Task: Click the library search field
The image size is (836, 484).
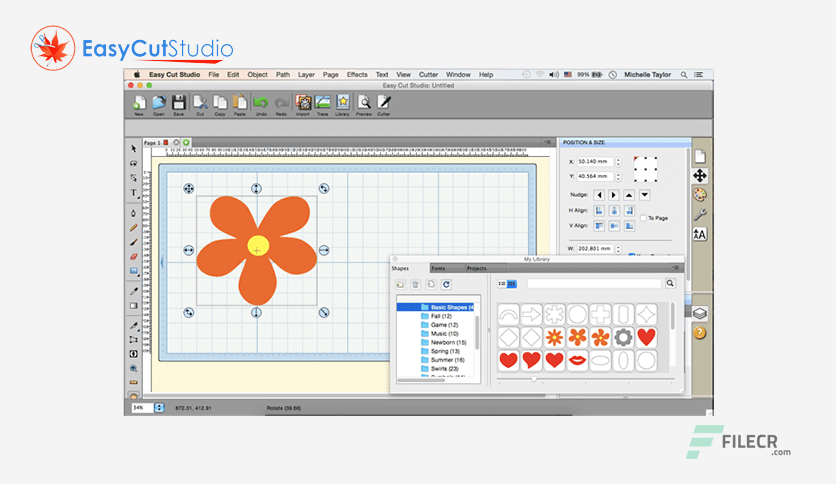Action: tap(594, 284)
